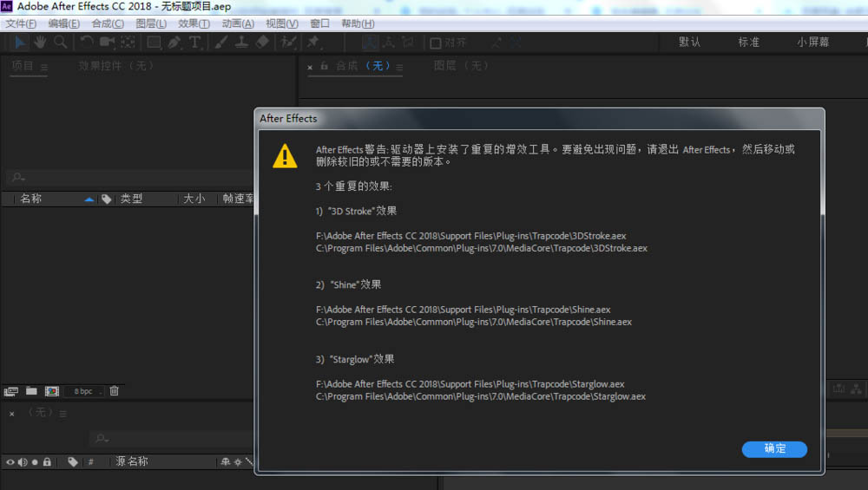This screenshot has height=490, width=868.
Task: Click the trash delete icon in project panel
Action: pos(114,391)
